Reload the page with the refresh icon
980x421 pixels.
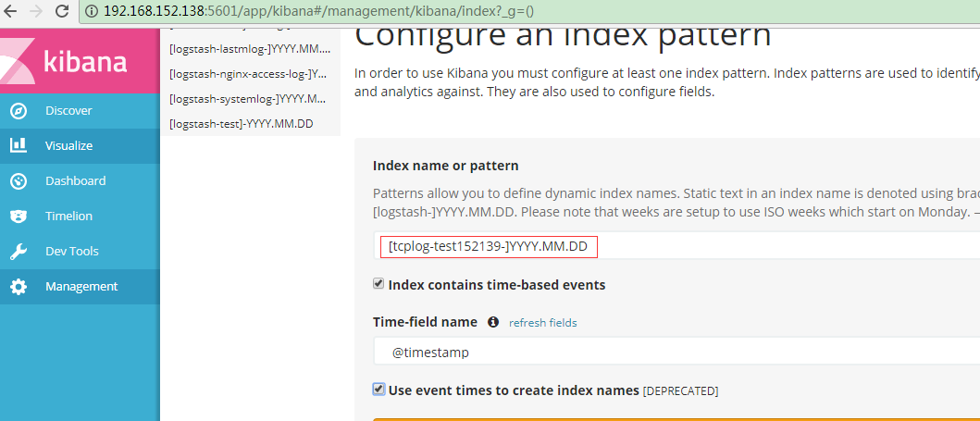pyautogui.click(x=62, y=10)
